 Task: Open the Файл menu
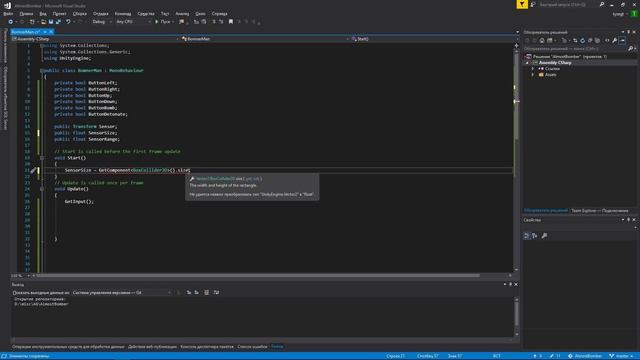point(8,13)
